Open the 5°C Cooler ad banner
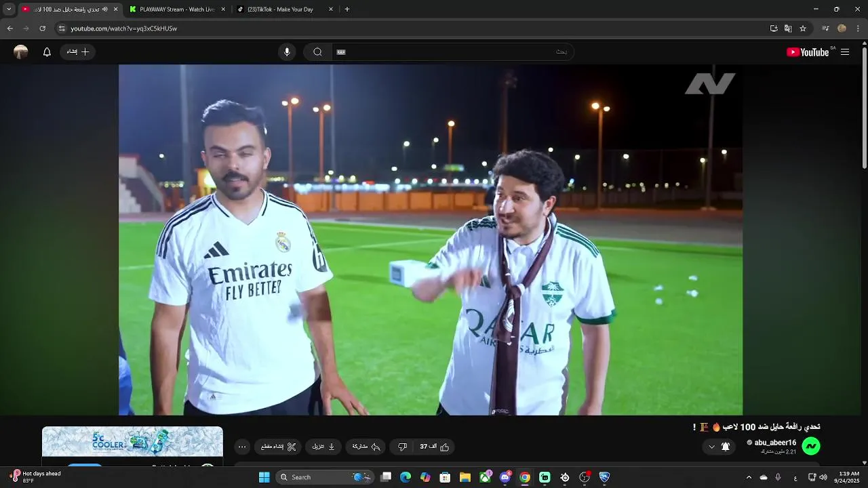Screen dimensions: 868x488 click(132, 441)
